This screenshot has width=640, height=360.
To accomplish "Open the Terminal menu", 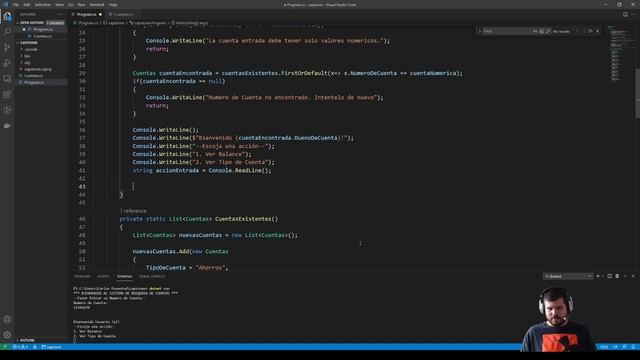I will [97, 4].
